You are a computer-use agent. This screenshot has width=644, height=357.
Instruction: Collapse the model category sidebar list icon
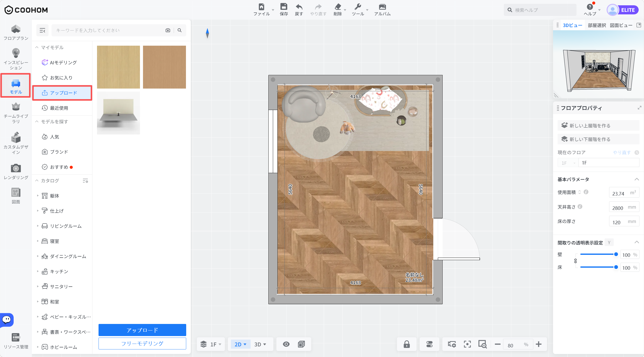click(42, 30)
